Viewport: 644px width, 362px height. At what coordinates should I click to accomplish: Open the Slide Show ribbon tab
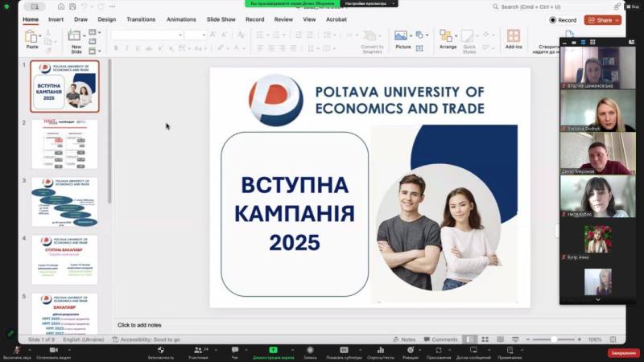click(x=221, y=19)
